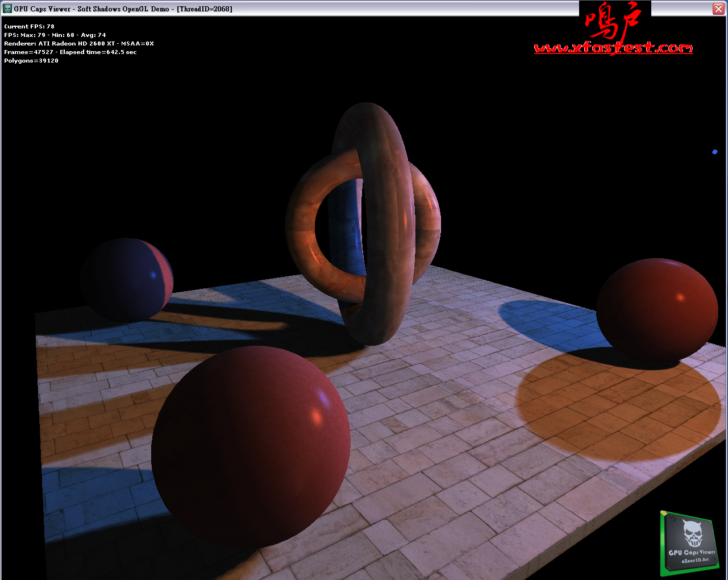Close the Soft Shadows demo window
The height and width of the screenshot is (580, 728).
coord(718,9)
